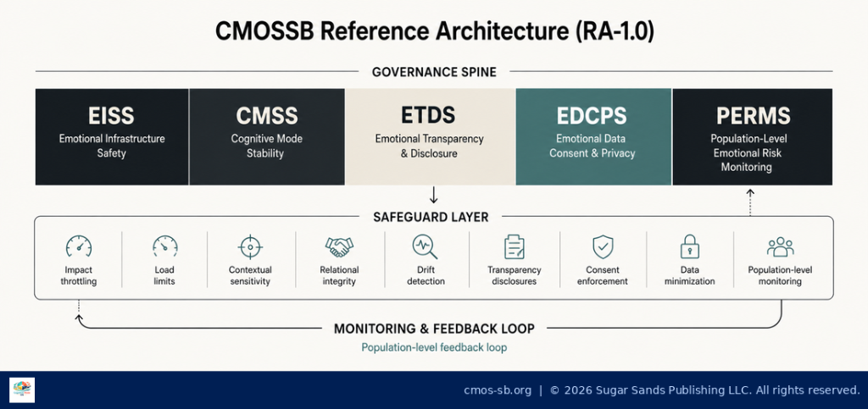Click the logo thumbnail in the footer
The width and height of the screenshot is (868, 409).
point(22,390)
